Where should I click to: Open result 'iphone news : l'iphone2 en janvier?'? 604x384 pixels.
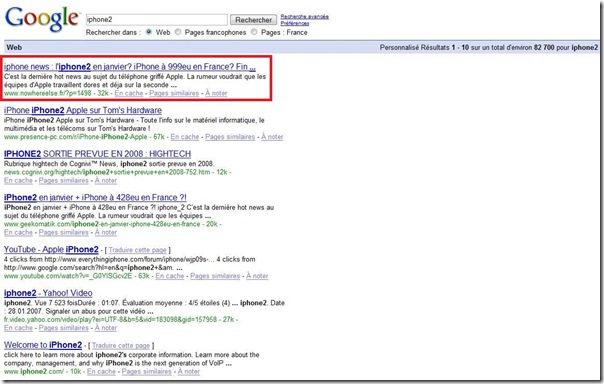click(x=130, y=67)
